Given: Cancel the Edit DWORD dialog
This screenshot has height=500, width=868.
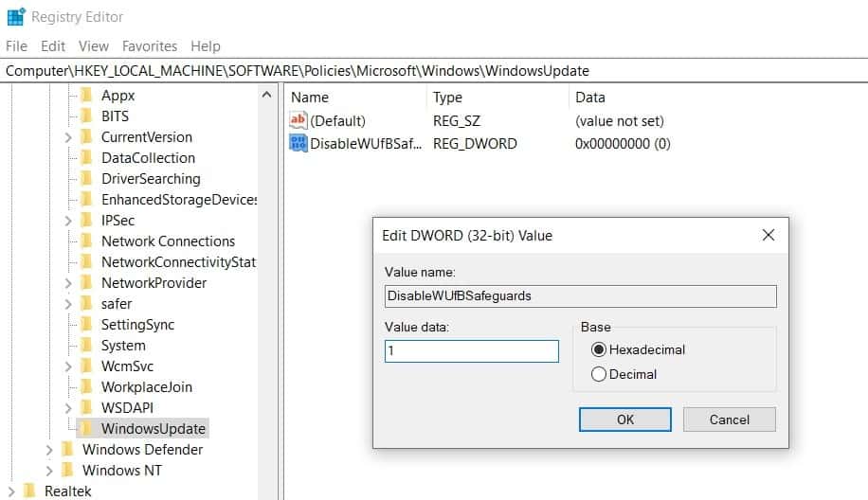Looking at the screenshot, I should (x=729, y=420).
